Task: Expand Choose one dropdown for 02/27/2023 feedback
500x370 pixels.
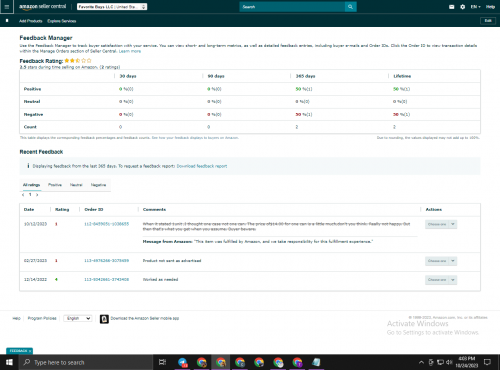Action: 441,261
